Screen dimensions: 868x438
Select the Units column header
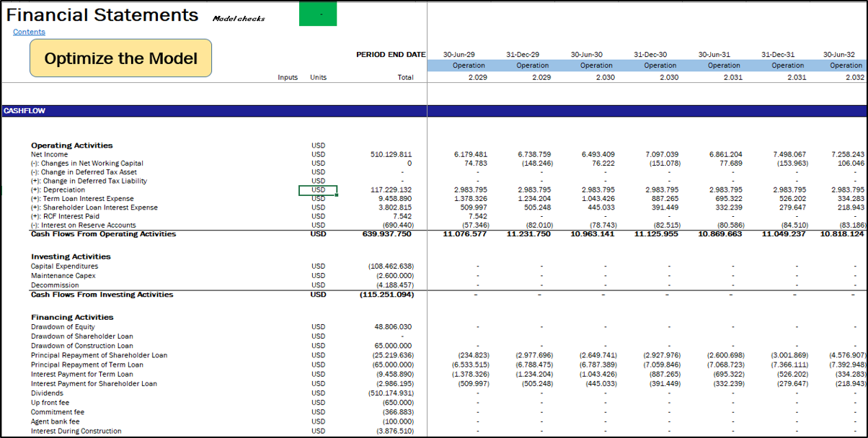(318, 77)
